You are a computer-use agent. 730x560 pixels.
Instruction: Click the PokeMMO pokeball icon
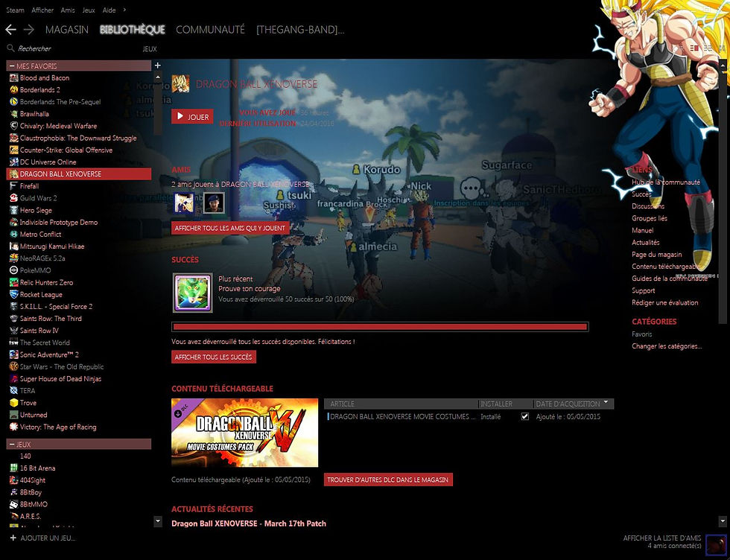pos(14,270)
